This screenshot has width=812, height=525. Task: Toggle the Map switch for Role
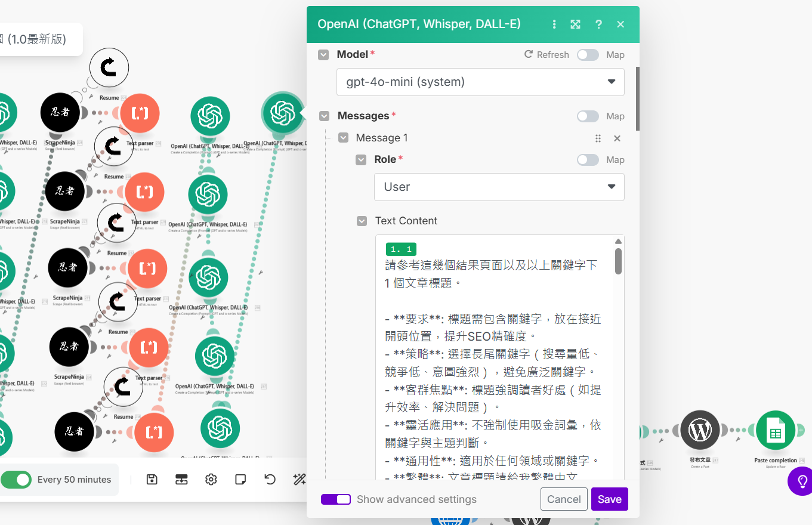tap(588, 160)
